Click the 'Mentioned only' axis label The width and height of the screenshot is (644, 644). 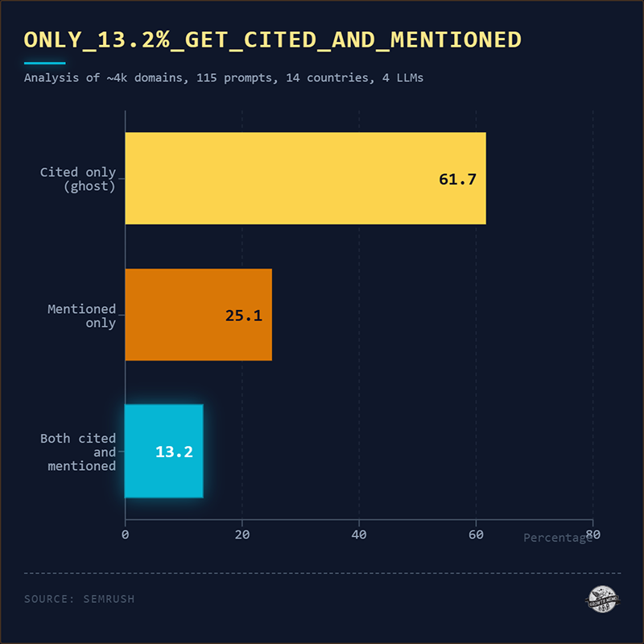[81, 316]
